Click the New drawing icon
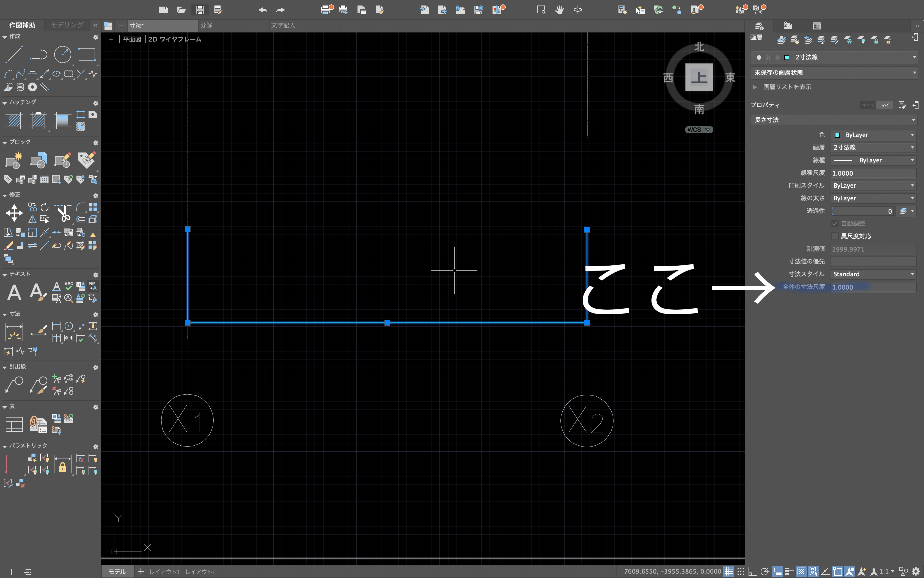The image size is (924, 578). pos(163,10)
